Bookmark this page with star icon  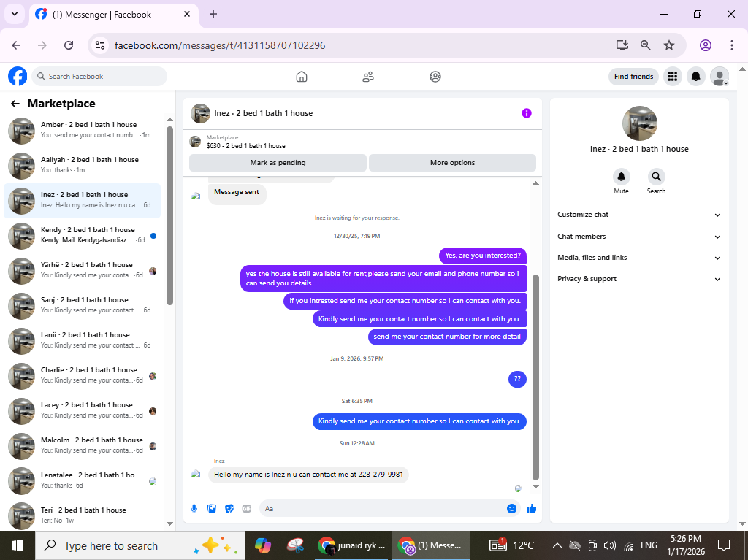tap(669, 45)
